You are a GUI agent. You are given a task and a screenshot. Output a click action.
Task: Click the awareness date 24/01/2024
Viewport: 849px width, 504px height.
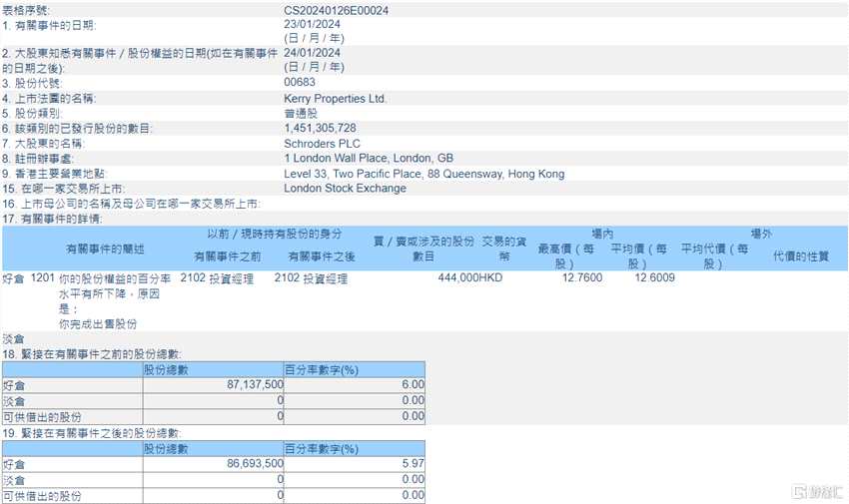coord(312,53)
